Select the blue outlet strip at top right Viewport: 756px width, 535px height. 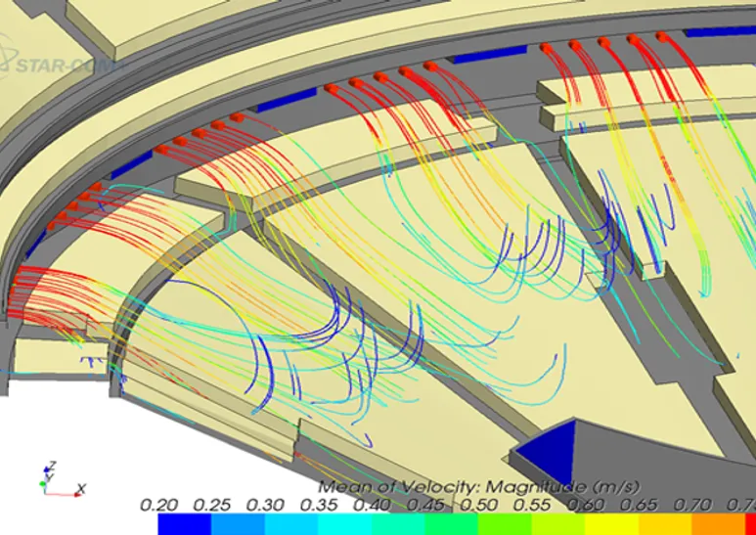pyautogui.click(x=719, y=32)
